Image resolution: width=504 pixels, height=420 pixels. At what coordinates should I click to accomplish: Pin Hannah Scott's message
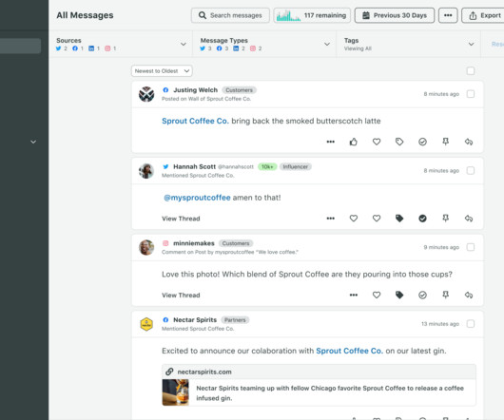tap(445, 219)
